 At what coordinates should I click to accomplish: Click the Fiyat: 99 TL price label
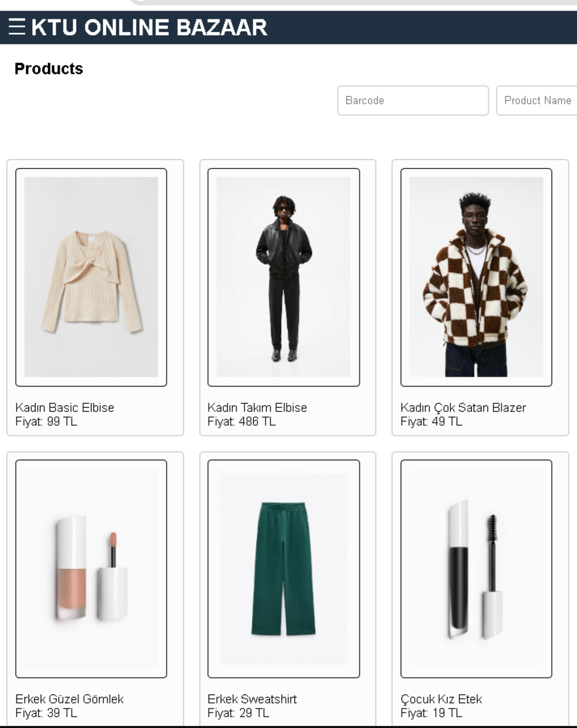coord(46,421)
